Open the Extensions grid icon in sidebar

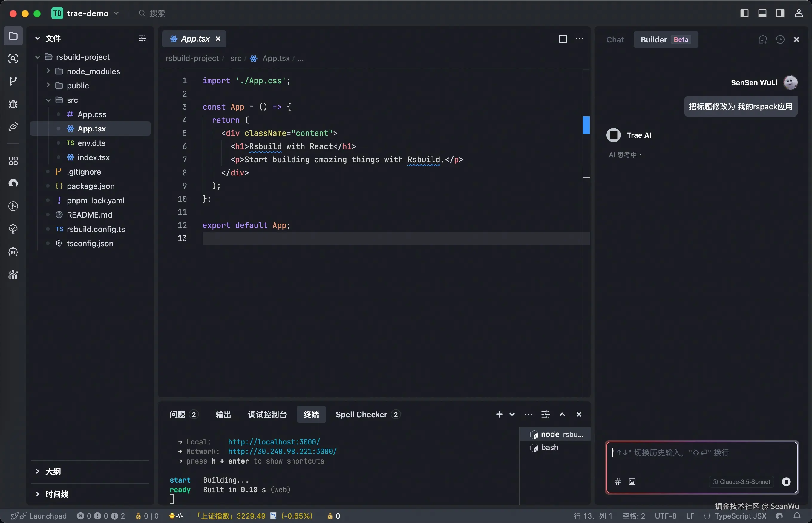[13, 161]
